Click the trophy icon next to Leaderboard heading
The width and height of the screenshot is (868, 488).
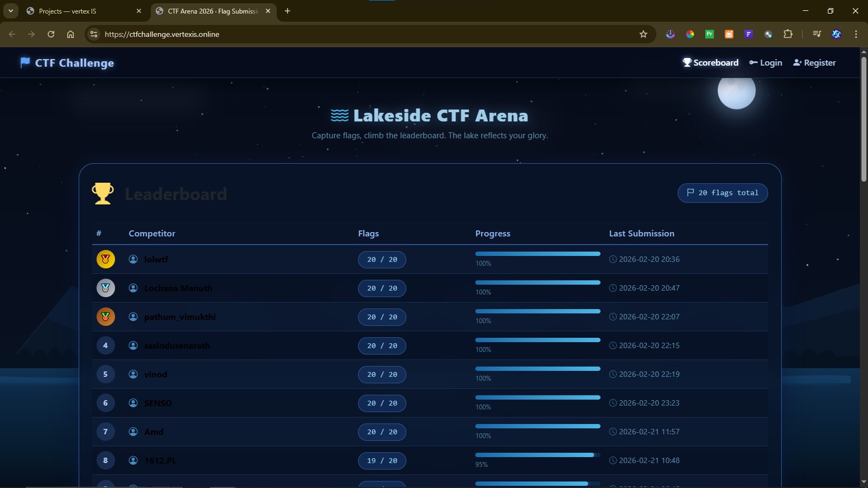point(103,194)
